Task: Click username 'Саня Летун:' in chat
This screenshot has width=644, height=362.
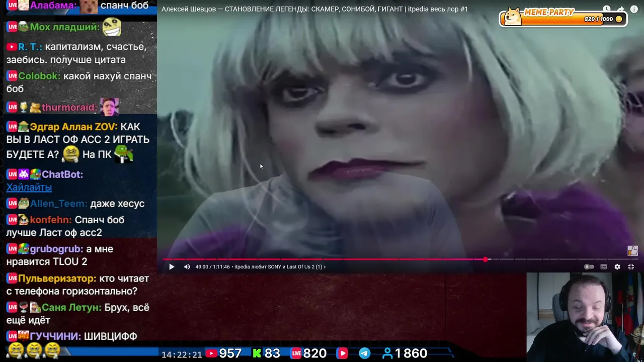Action: [71, 307]
